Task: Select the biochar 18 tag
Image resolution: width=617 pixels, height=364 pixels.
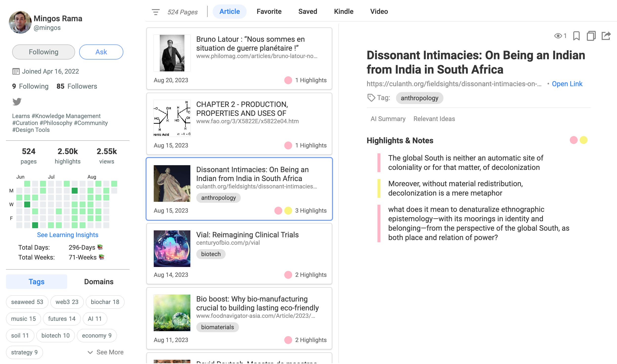Action: [x=105, y=302]
